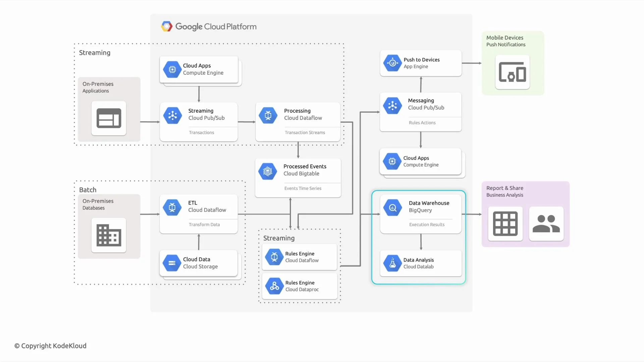Click the 'Cloud Dataproc' subtitle text
Image resolution: width=644 pixels, height=362 pixels.
coord(302,289)
